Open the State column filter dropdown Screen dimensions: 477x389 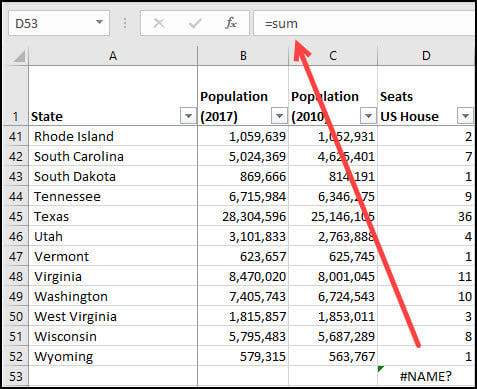pos(188,116)
